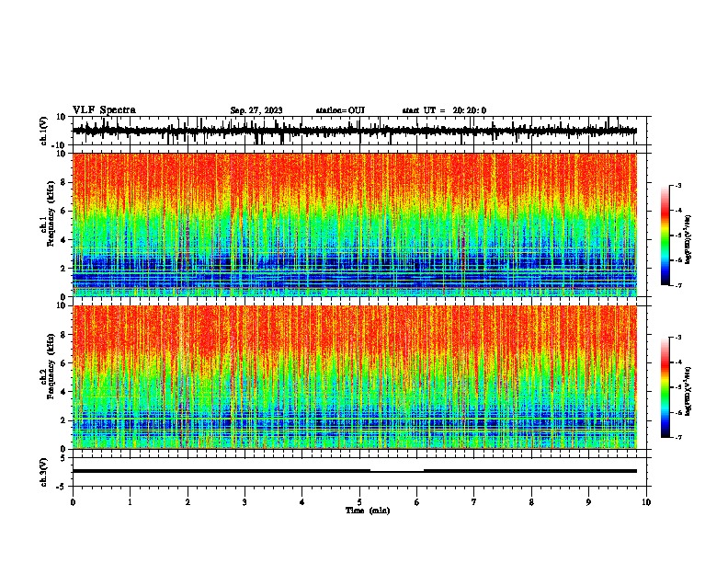Click time axis tick label "0"
Image resolution: width=728 pixels, height=563 pixels.
click(73, 502)
